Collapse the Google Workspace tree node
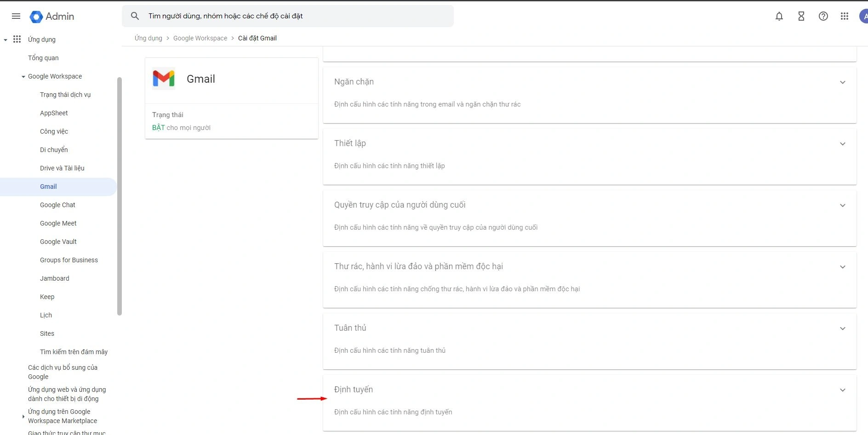Image resolution: width=868 pixels, height=435 pixels. pos(23,77)
